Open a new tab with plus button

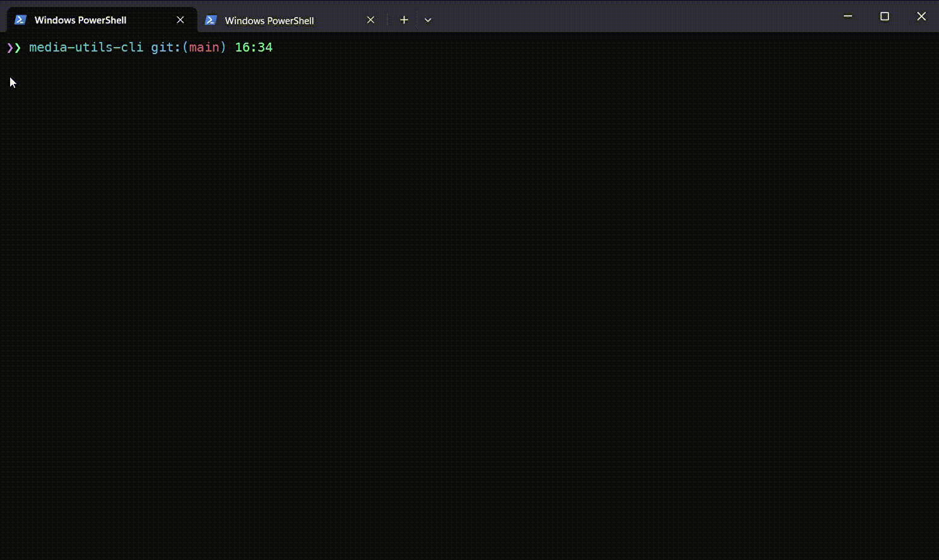coord(404,20)
